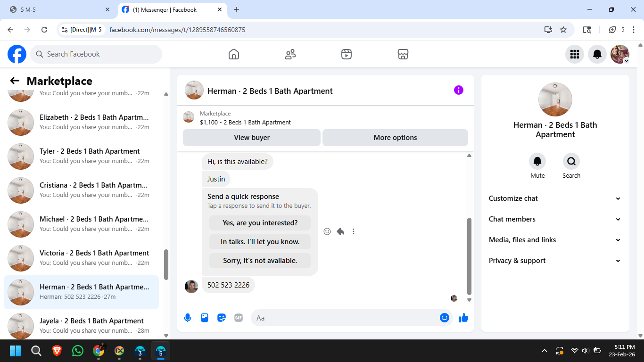Choose a sticker from the sticker icon
The width and height of the screenshot is (644, 362).
tap(222, 318)
